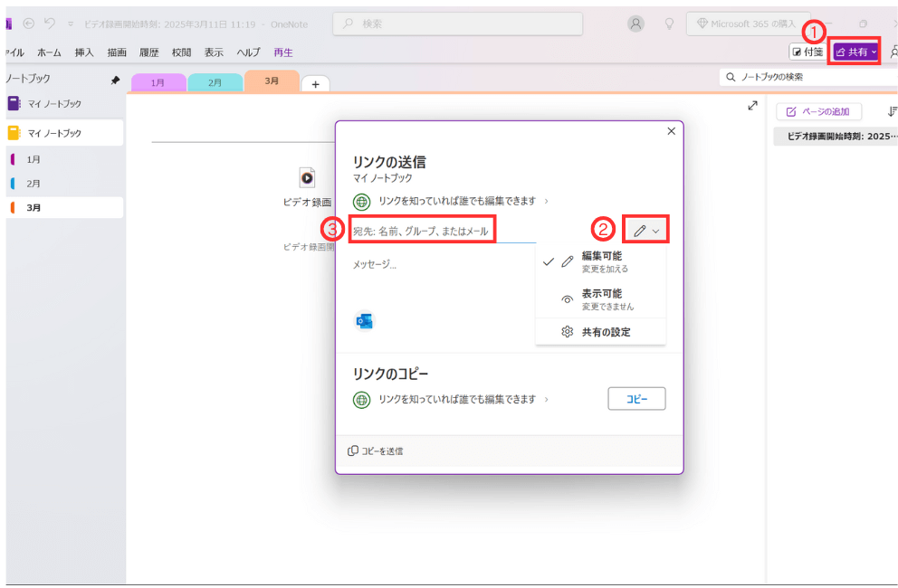Click the back arrow in title bar
898x588 pixels.
point(28,23)
